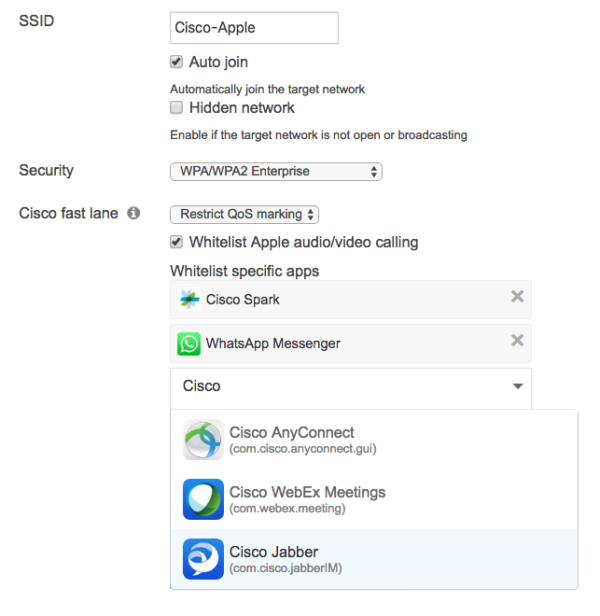Click the Cisco fast lane info icon

[134, 214]
